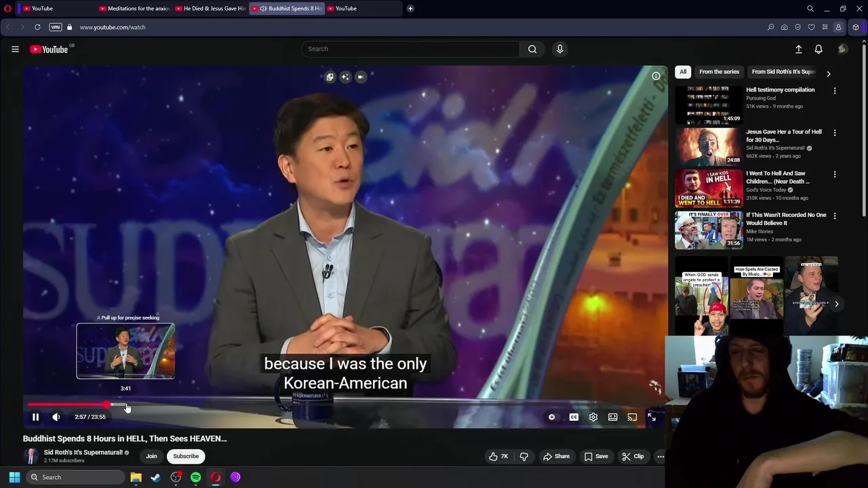This screenshot has width=868, height=488.
Task: Click the sparkle enhance overlay icon
Action: [345, 77]
